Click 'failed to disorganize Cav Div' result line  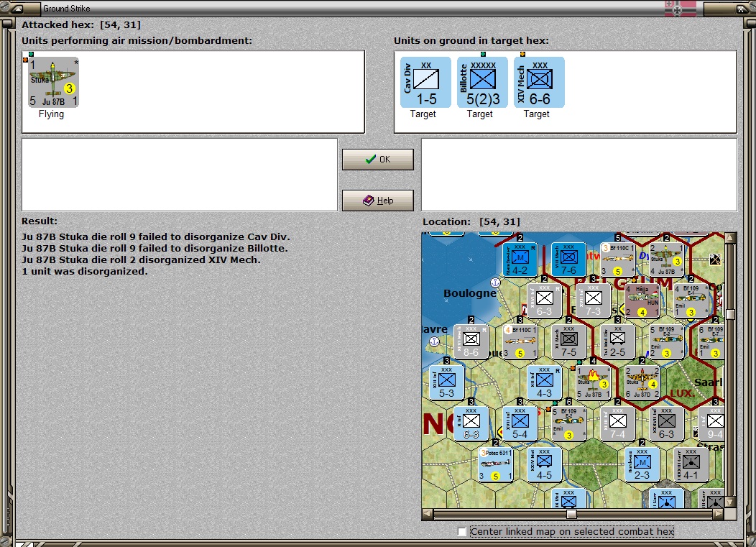coord(156,236)
